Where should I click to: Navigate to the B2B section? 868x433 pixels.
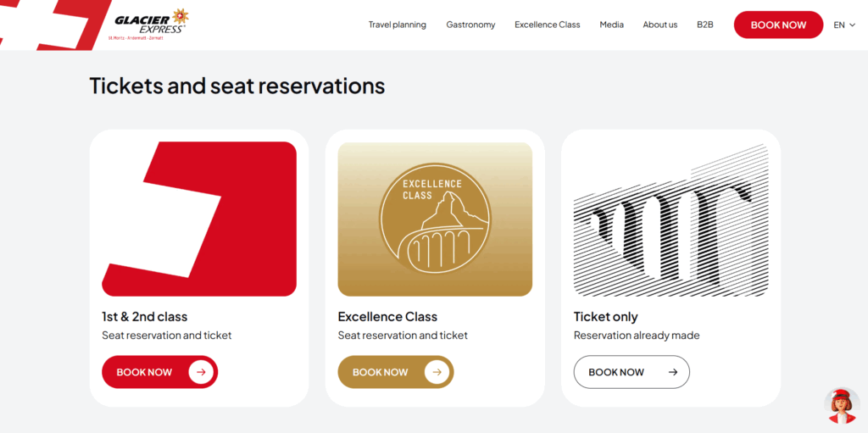705,25
